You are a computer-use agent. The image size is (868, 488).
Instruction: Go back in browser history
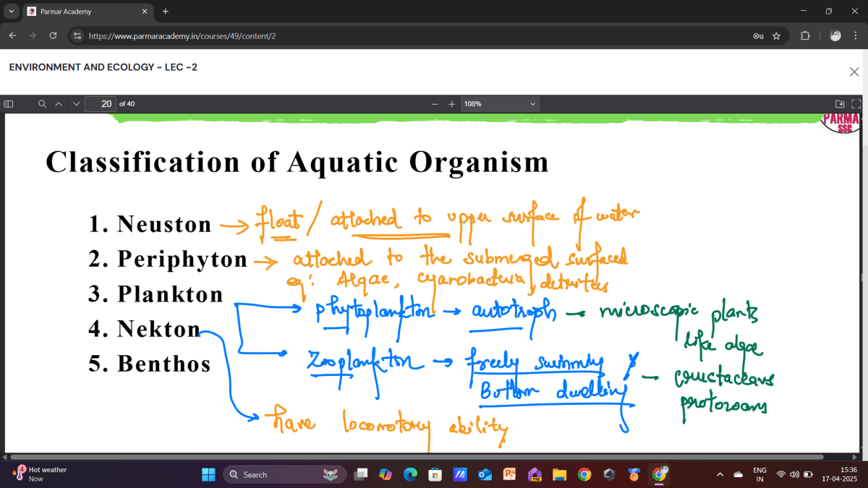[x=12, y=35]
